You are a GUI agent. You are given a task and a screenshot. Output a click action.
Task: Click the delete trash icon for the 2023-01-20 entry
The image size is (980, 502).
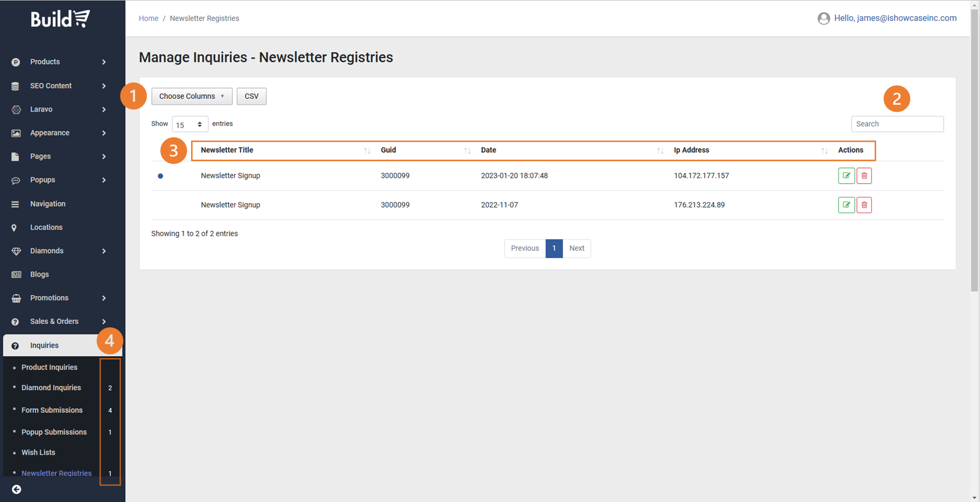click(x=864, y=176)
